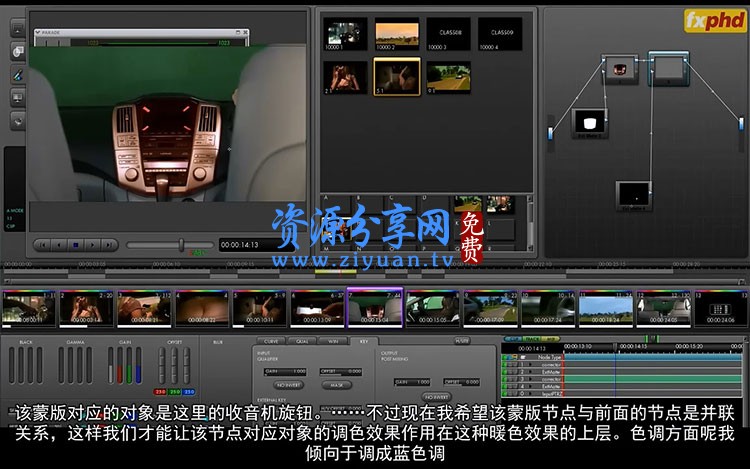This screenshot has width=750, height=469.
Task: Select timeline clip 12 thumbnail
Action: pyautogui.click(x=663, y=309)
